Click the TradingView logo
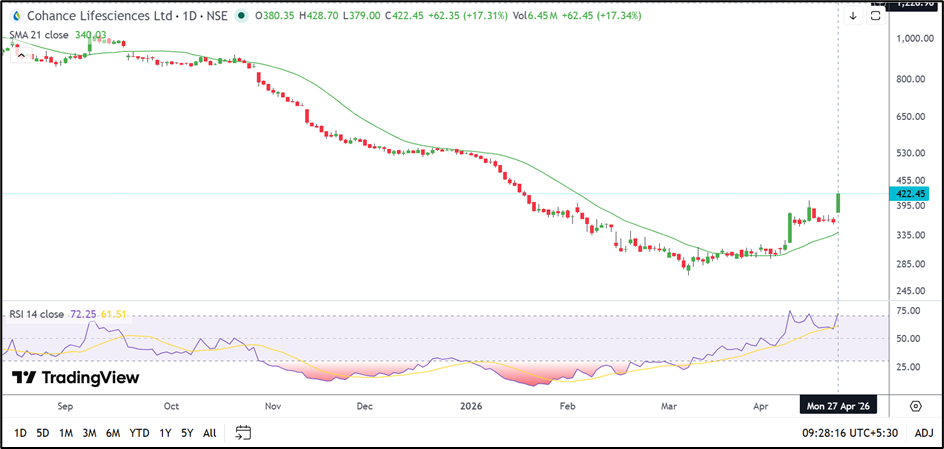Screen dimensions: 944x449 coord(76,378)
